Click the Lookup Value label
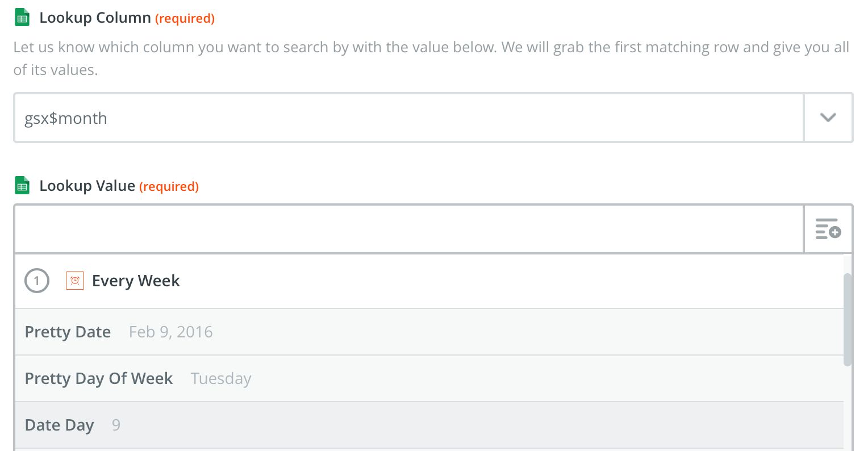This screenshot has width=868, height=451. (x=87, y=186)
